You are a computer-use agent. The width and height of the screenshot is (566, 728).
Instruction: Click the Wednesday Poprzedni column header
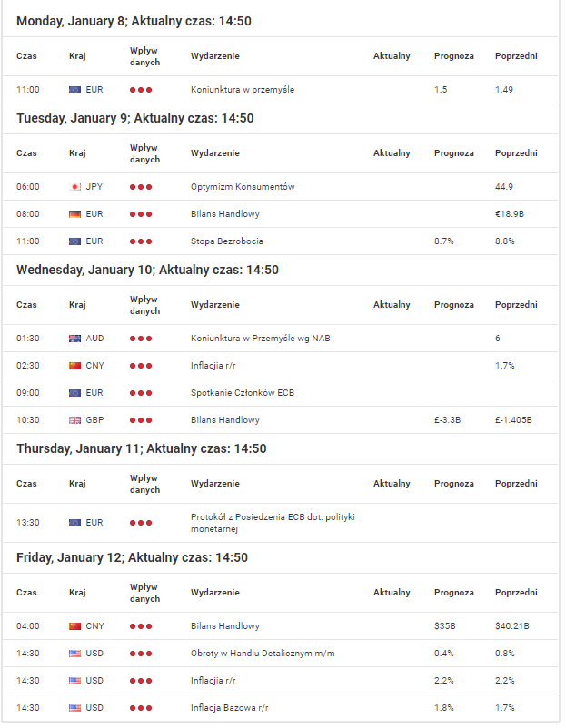coord(516,305)
